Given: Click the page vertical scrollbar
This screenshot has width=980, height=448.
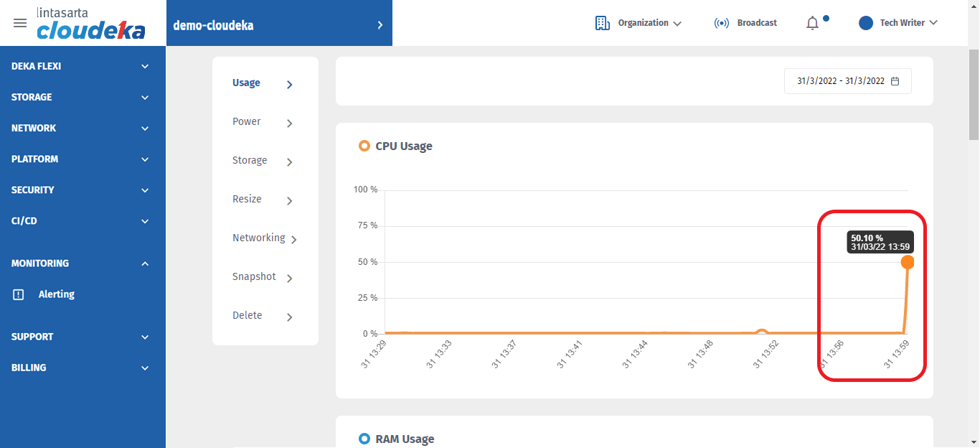Looking at the screenshot, I should pos(974,93).
